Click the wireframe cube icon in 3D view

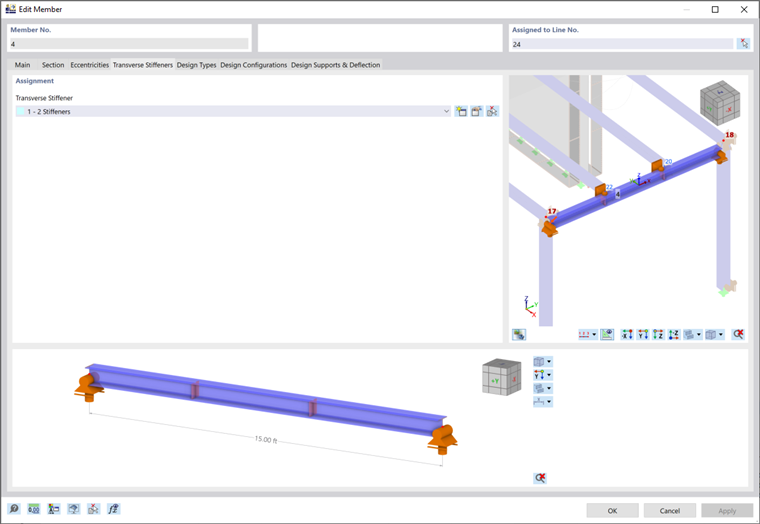click(x=711, y=334)
